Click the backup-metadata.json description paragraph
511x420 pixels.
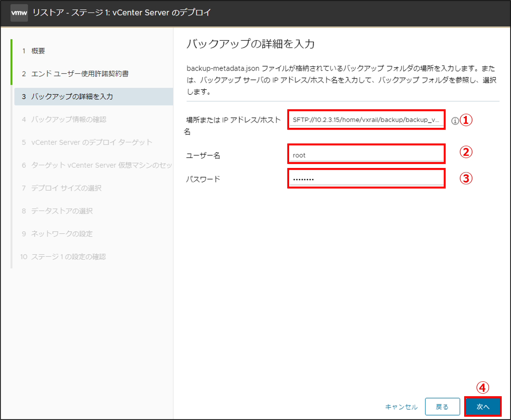click(342, 80)
